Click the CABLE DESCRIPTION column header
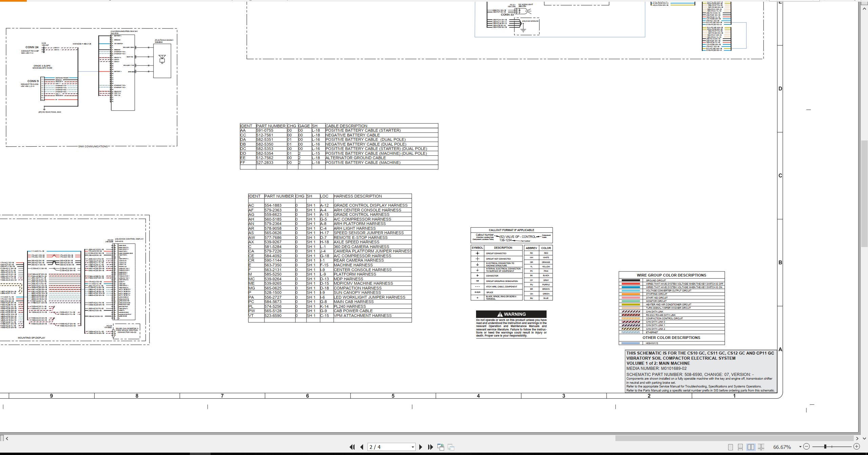868x455 pixels. (x=346, y=126)
